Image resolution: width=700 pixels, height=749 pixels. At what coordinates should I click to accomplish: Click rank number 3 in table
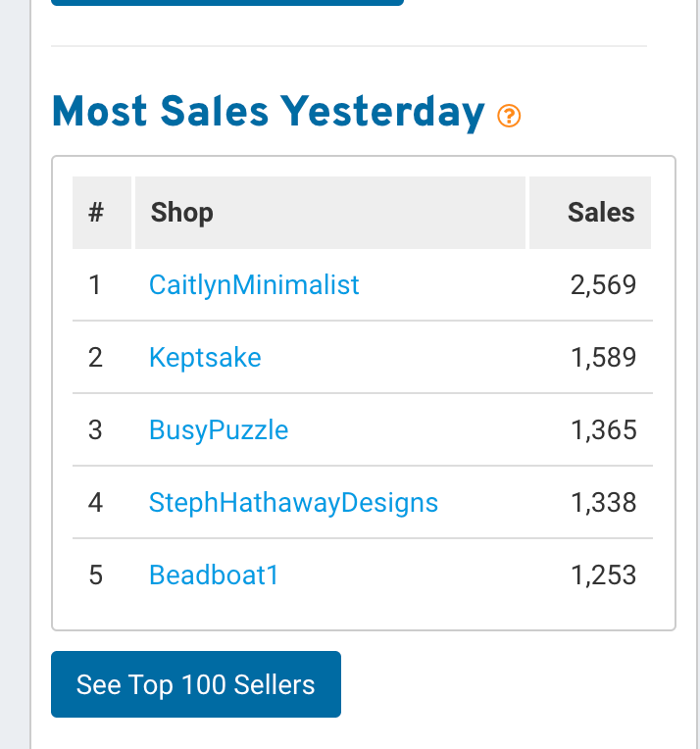click(x=95, y=430)
